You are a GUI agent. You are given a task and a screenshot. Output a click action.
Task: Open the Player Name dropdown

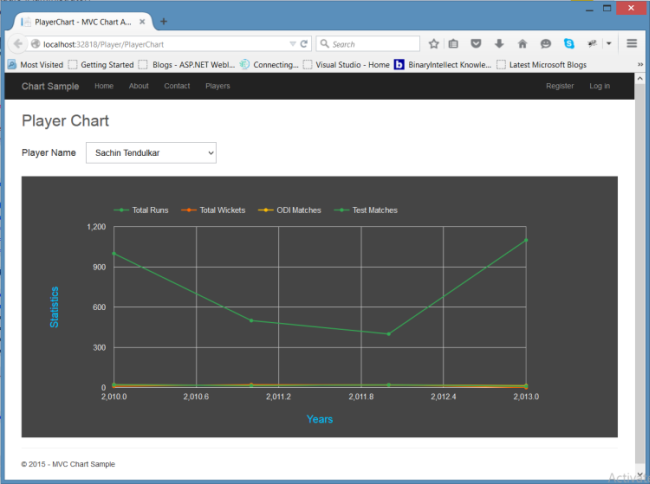(x=151, y=153)
